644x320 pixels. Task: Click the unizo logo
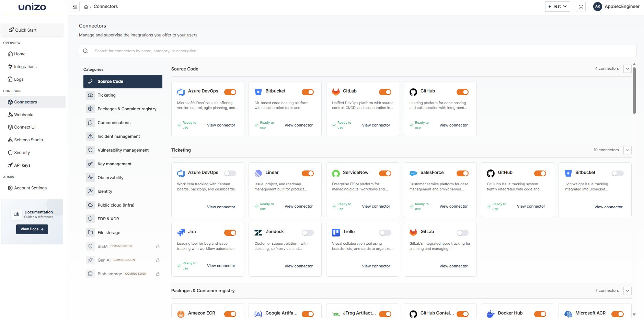click(x=32, y=7)
